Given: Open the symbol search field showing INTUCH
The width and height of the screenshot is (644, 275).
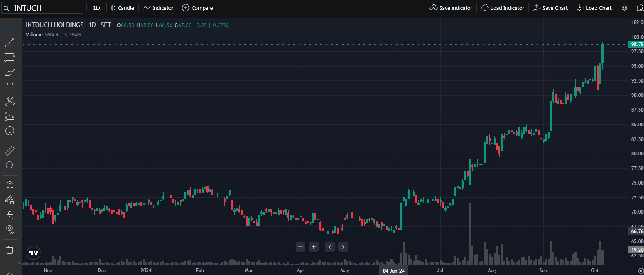Looking at the screenshot, I should click(x=43, y=8).
